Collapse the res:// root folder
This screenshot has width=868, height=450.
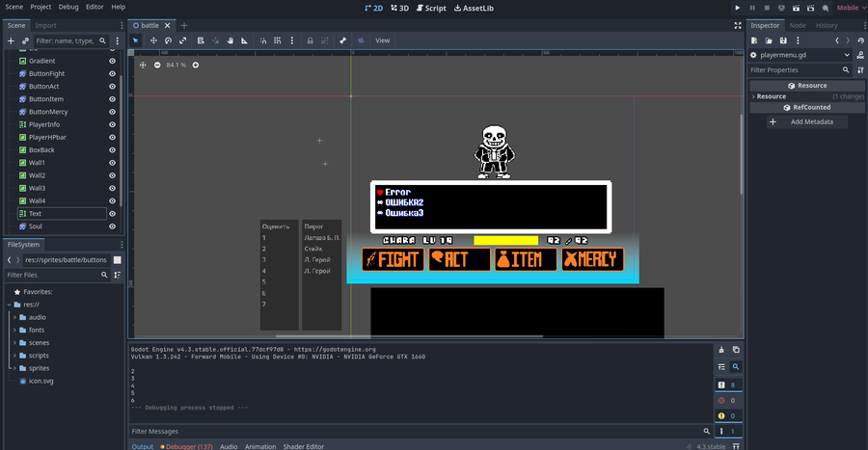[10, 304]
